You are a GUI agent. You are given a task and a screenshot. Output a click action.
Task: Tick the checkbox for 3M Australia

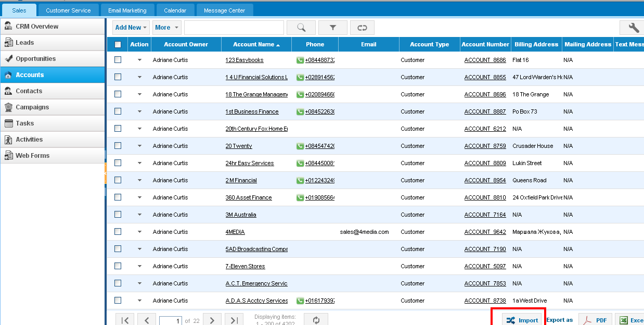click(x=118, y=215)
